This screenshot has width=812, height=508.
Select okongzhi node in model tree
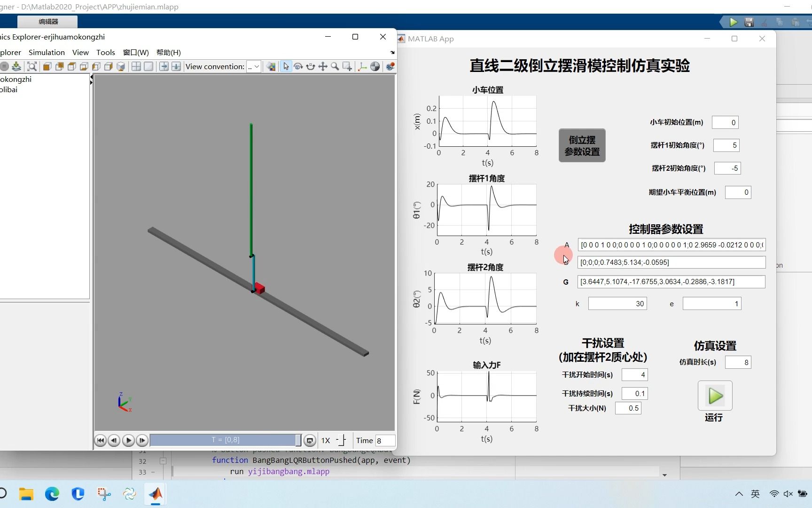(16, 79)
